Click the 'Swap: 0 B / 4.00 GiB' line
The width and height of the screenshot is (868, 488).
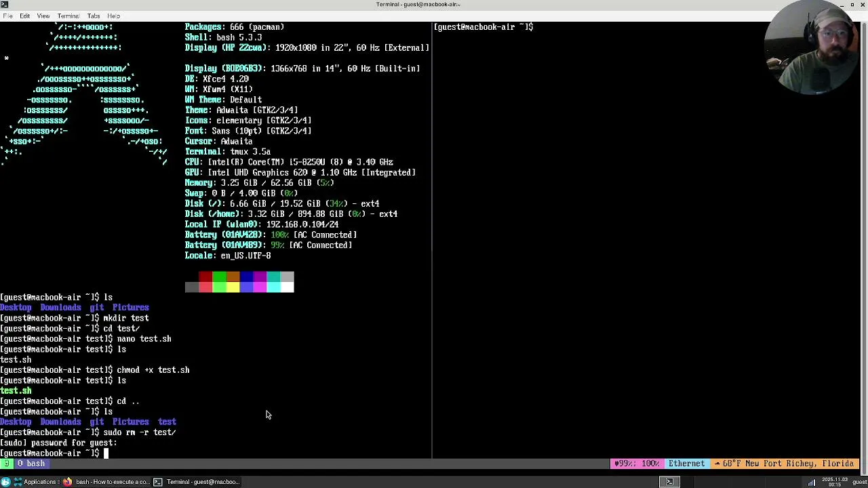point(241,193)
